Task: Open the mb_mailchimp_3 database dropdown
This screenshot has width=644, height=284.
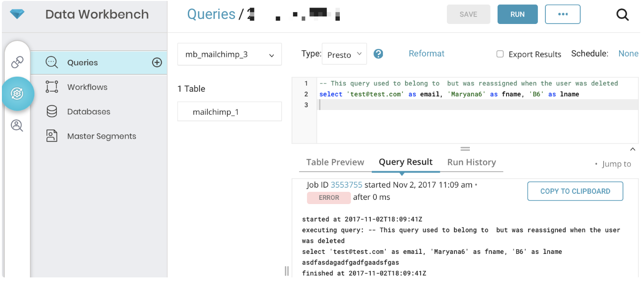Action: tap(229, 55)
